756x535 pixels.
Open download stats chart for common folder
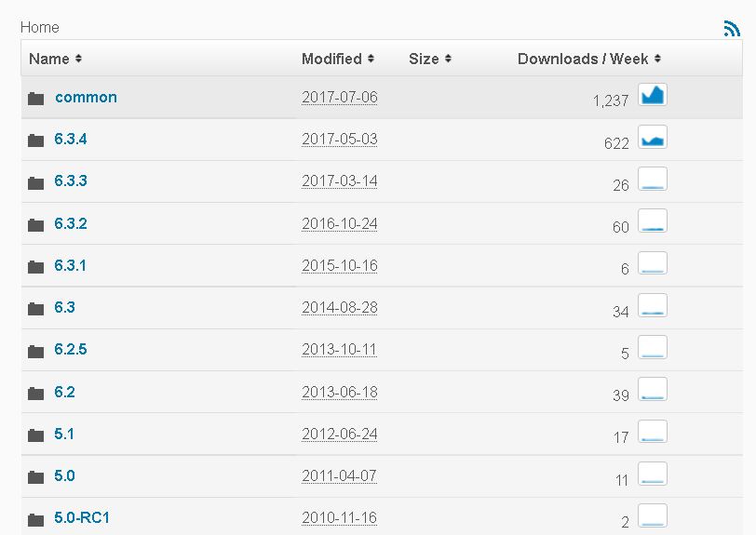653,96
